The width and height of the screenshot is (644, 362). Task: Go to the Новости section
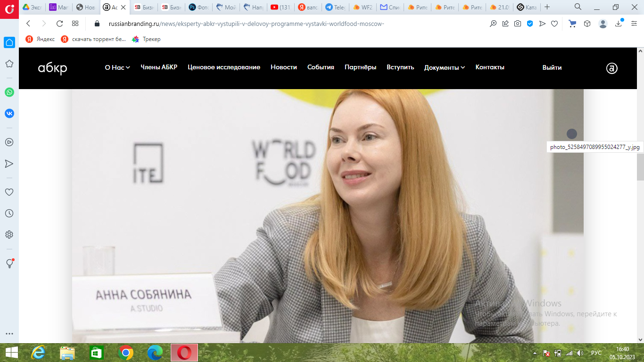pos(284,67)
